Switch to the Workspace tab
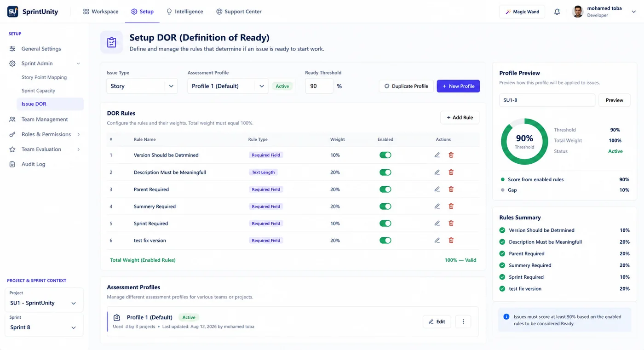The height and width of the screenshot is (350, 644). [101, 11]
